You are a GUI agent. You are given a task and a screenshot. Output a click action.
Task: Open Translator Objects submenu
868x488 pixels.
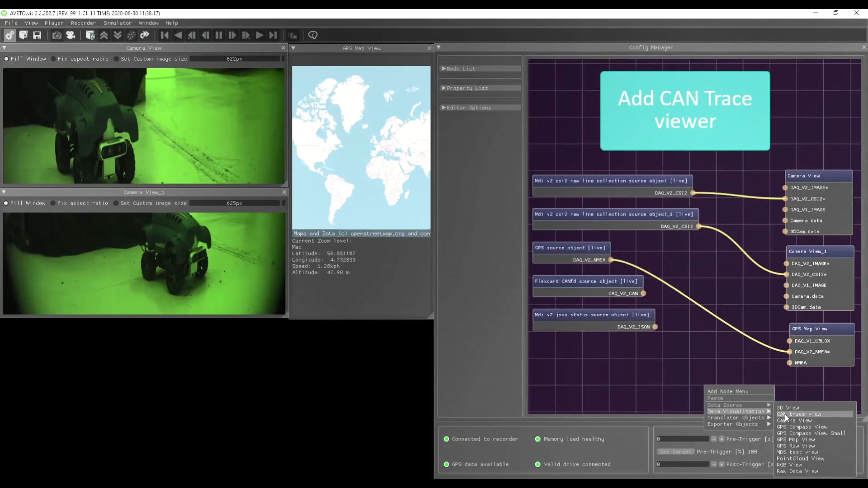739,418
